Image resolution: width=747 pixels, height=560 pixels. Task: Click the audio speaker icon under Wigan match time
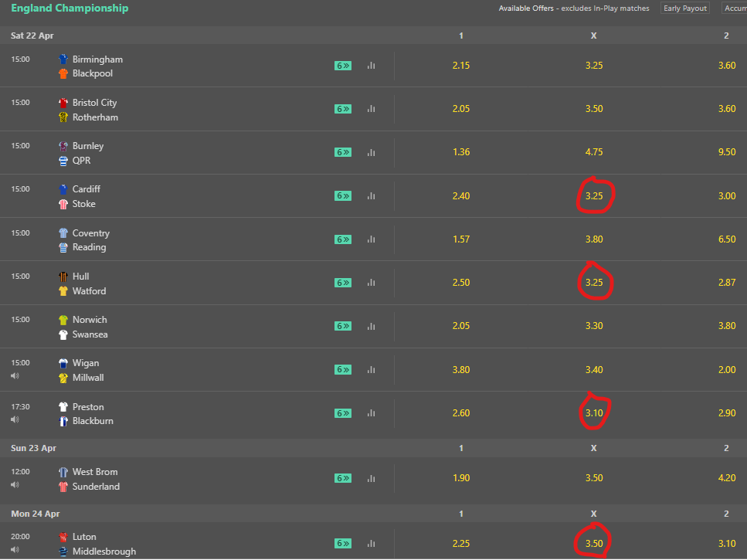pyautogui.click(x=15, y=375)
